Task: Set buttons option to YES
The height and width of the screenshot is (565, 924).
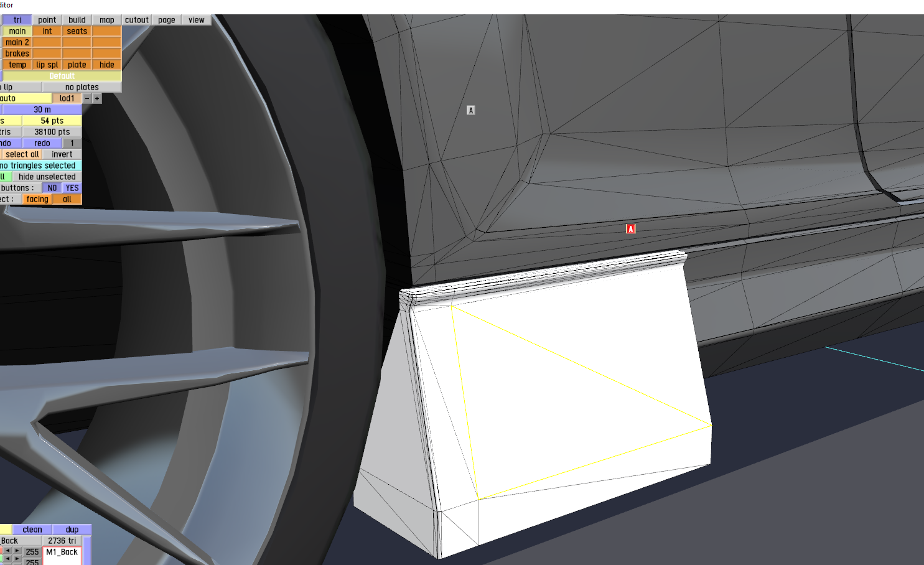Action: click(72, 188)
